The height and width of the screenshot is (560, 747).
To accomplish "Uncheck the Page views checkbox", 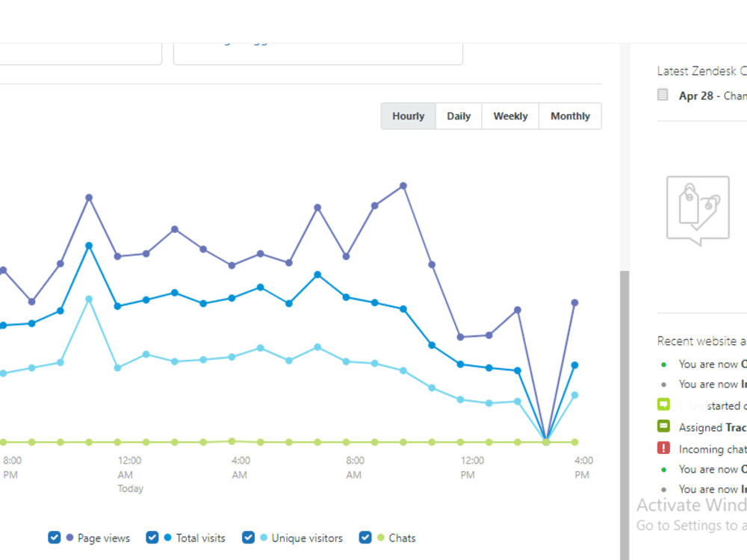I will click(55, 538).
